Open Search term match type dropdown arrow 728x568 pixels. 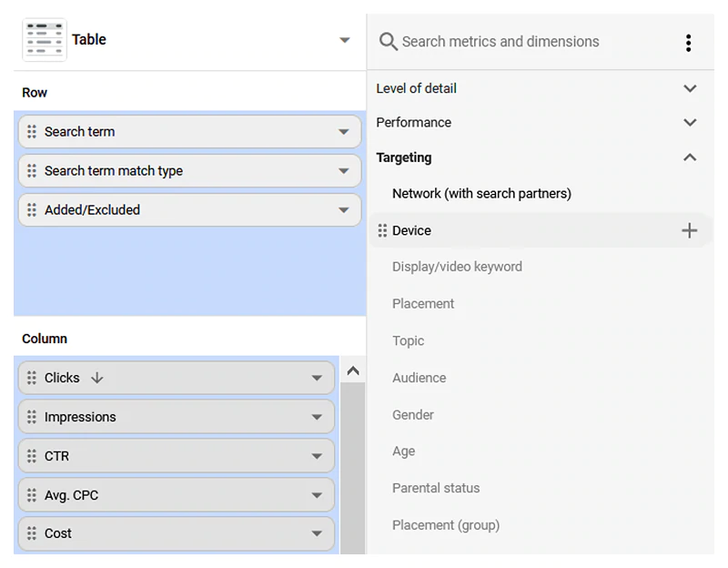(x=343, y=171)
